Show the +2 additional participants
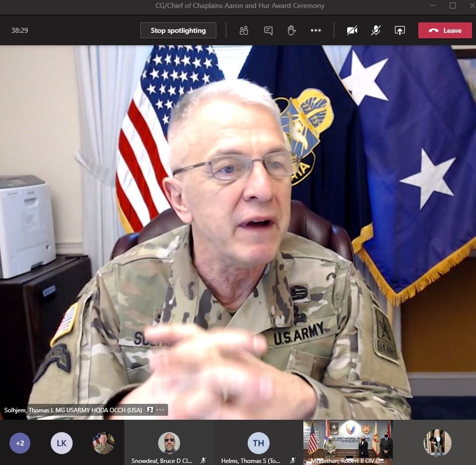The width and height of the screenshot is (476, 465). 20,443
